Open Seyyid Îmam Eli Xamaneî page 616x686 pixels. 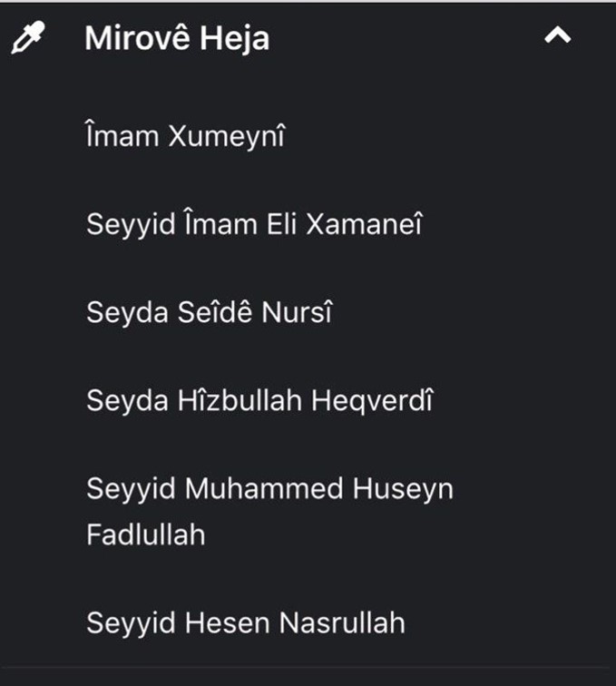click(255, 224)
